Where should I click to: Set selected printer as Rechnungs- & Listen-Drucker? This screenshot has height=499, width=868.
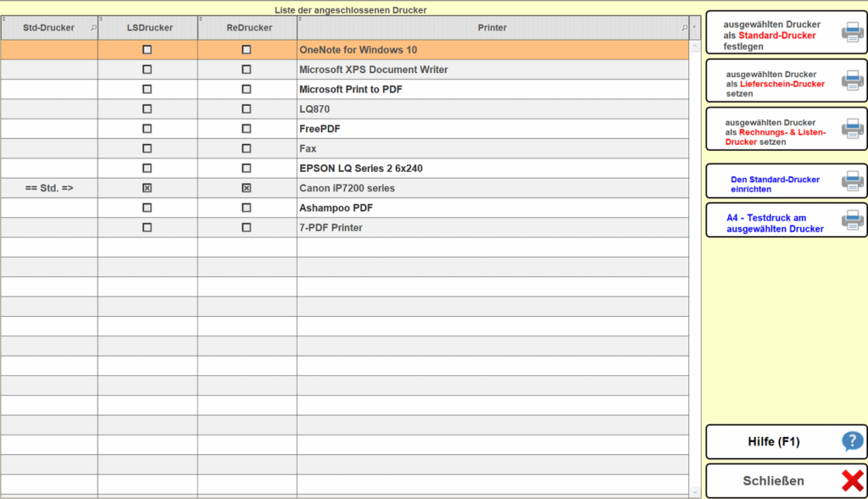pyautogui.click(x=786, y=129)
